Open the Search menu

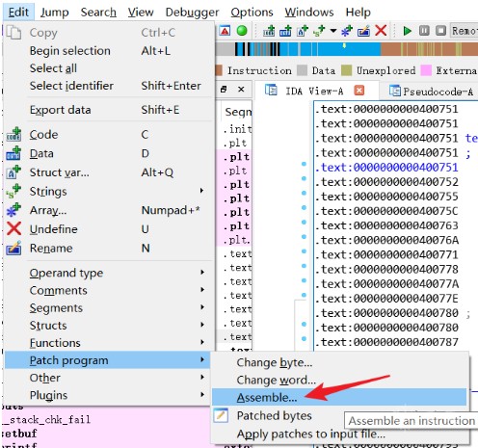click(x=98, y=13)
